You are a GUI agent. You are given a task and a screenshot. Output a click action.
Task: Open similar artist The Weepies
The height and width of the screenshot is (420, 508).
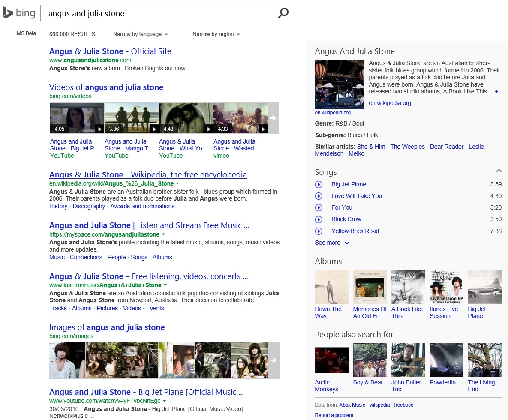coord(407,147)
